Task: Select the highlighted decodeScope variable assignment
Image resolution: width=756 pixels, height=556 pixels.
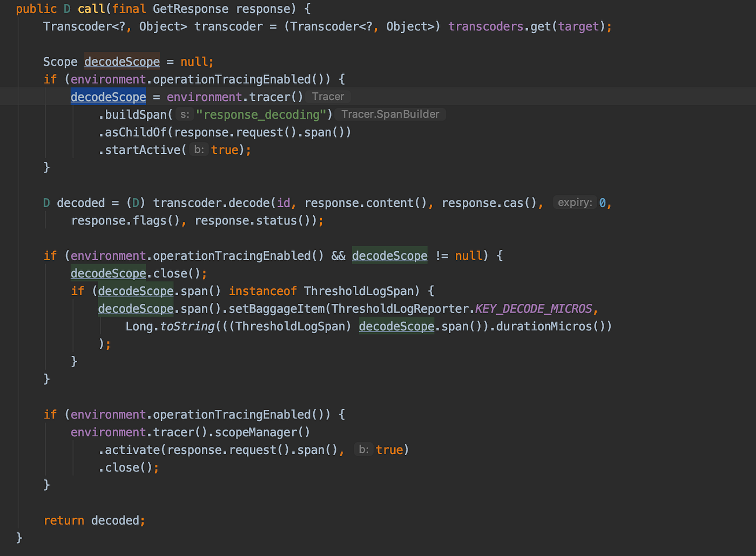Action: pyautogui.click(x=108, y=97)
